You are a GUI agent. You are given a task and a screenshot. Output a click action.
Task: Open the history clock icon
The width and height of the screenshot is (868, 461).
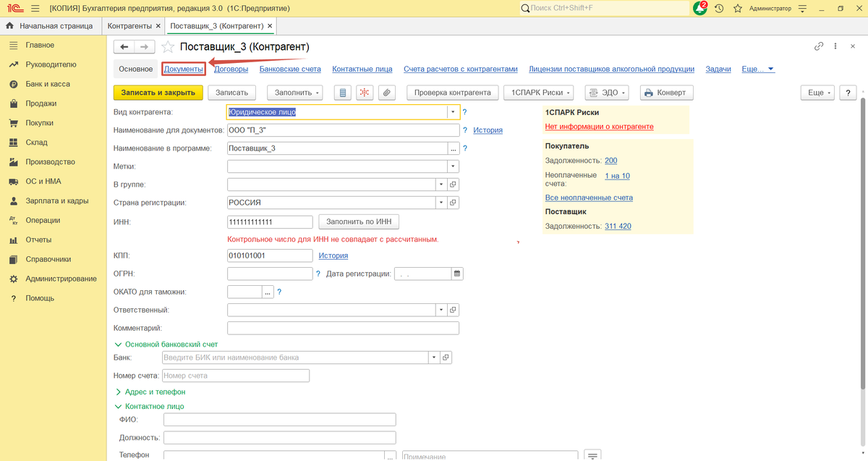click(719, 9)
